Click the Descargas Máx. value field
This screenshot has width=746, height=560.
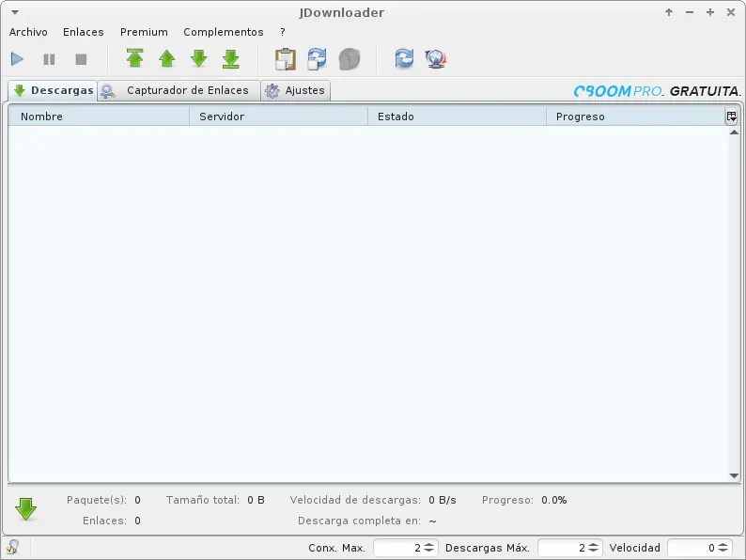[x=563, y=548]
